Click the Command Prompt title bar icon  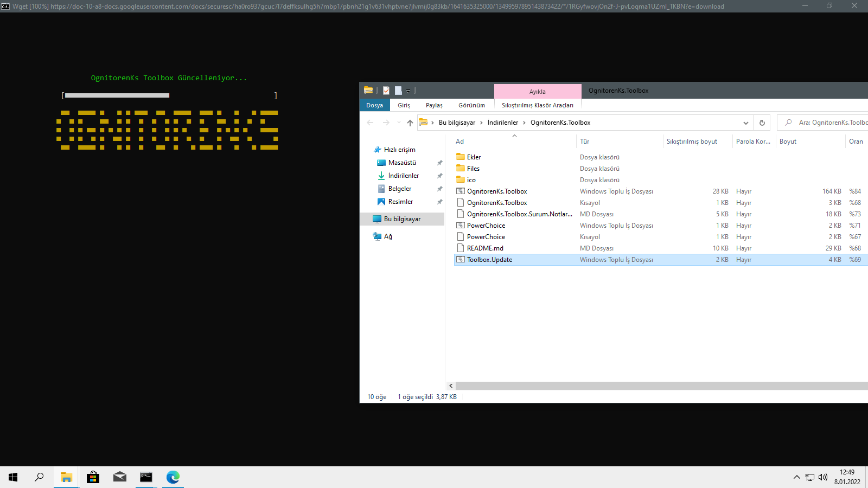point(5,6)
